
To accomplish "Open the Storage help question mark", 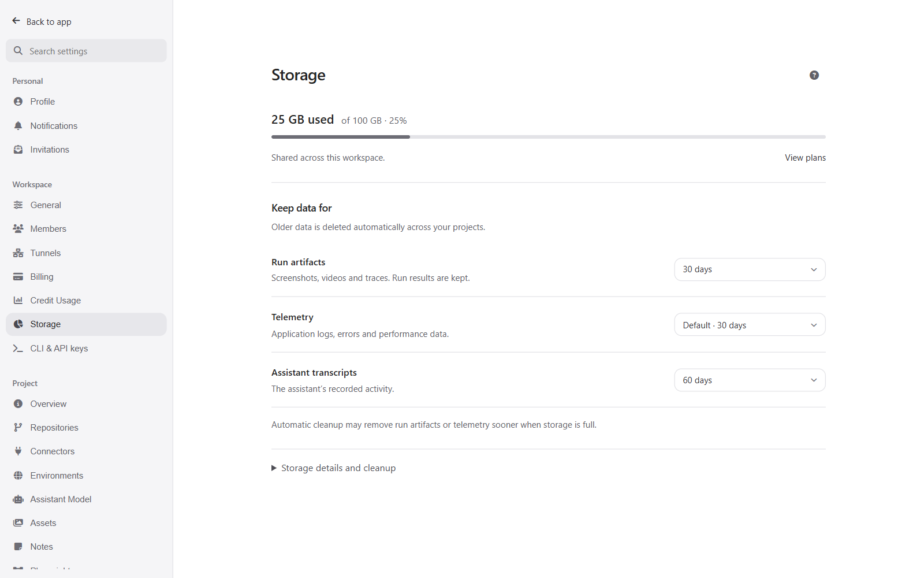I will 814,75.
